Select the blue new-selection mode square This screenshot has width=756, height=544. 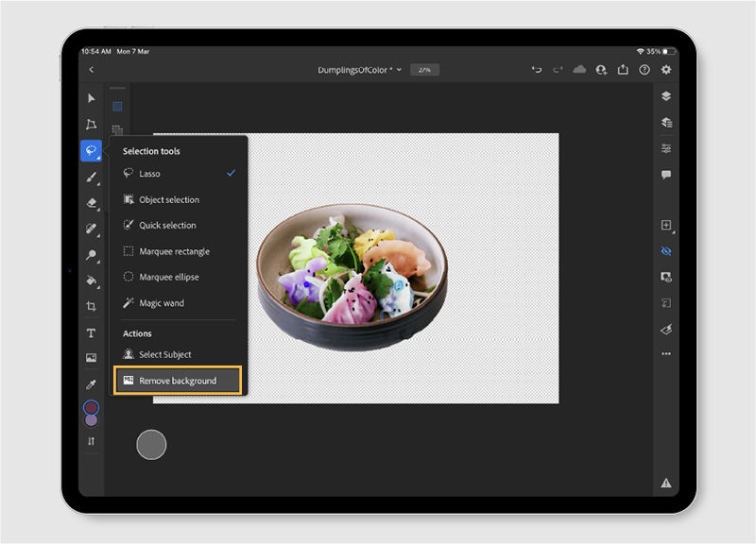[x=117, y=107]
